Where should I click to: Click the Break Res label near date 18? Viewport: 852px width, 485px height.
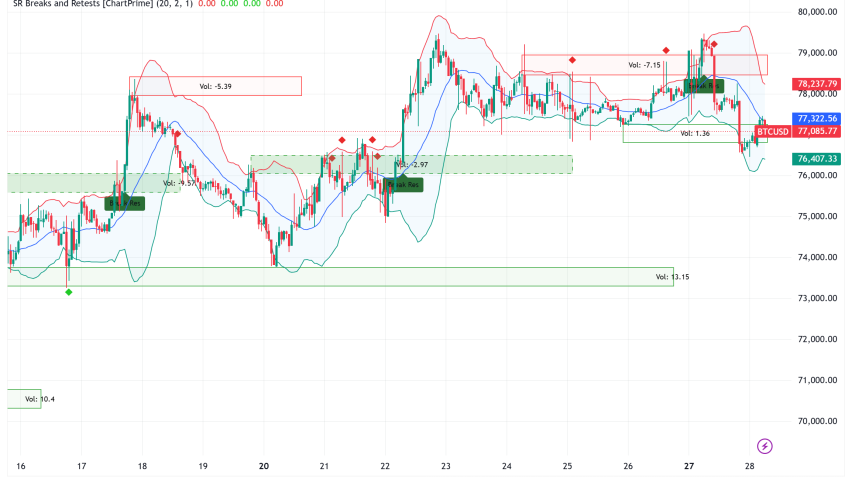[x=126, y=203]
